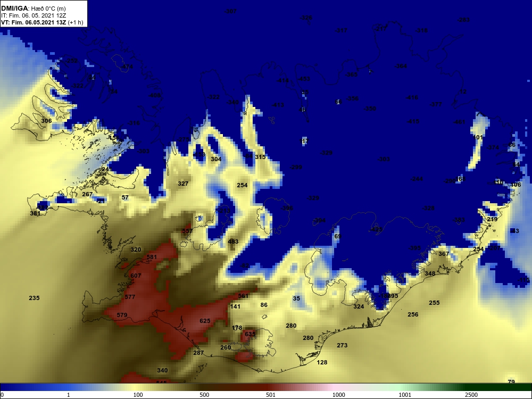532x399 pixels.
Task: Select the 340 value label
Action: click(x=162, y=370)
